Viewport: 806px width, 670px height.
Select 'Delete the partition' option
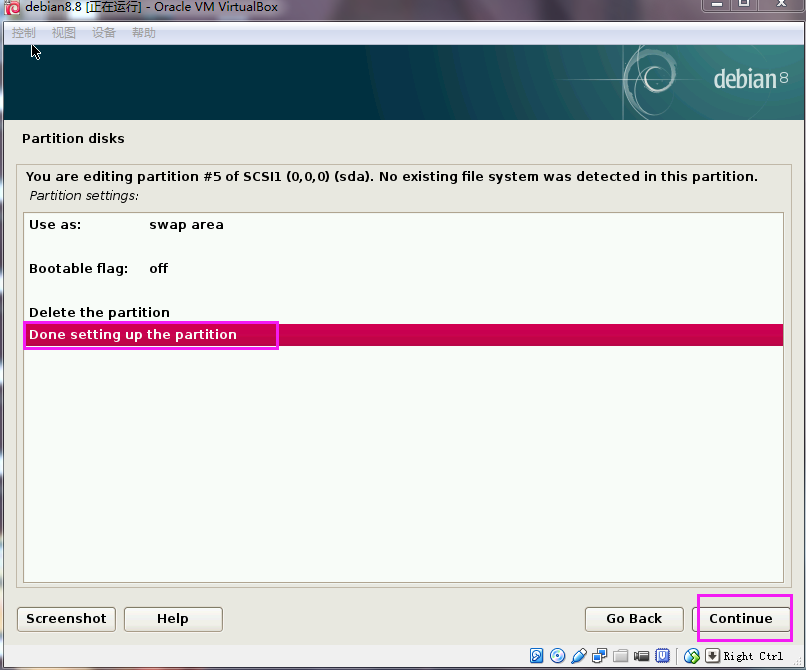point(99,312)
